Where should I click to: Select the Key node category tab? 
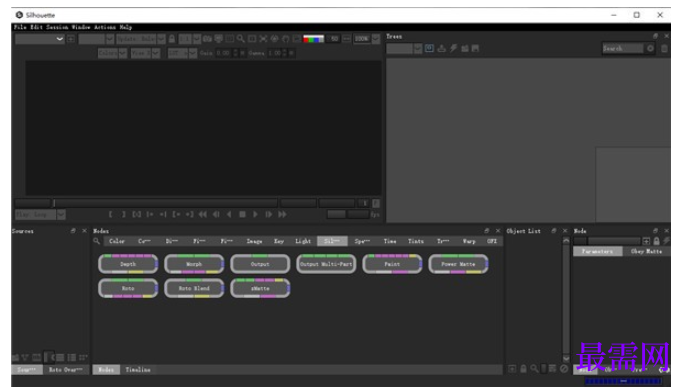click(279, 241)
